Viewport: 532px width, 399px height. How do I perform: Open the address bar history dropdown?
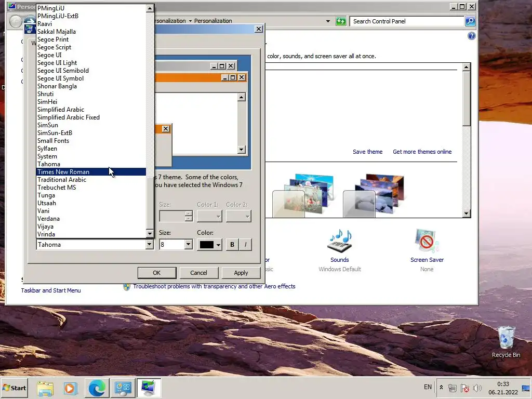click(x=328, y=21)
